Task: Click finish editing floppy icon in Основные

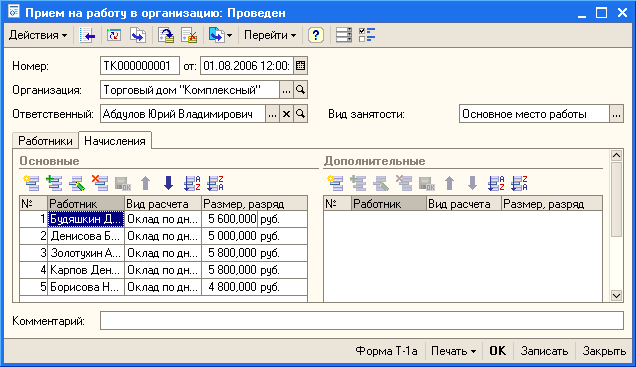Action: [x=122, y=183]
